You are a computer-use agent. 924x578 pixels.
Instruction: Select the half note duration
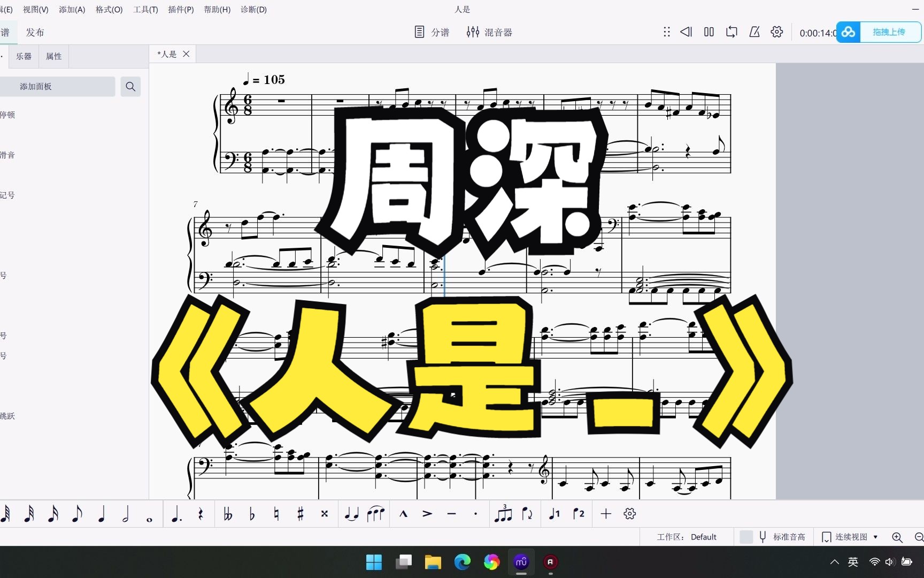(x=126, y=514)
